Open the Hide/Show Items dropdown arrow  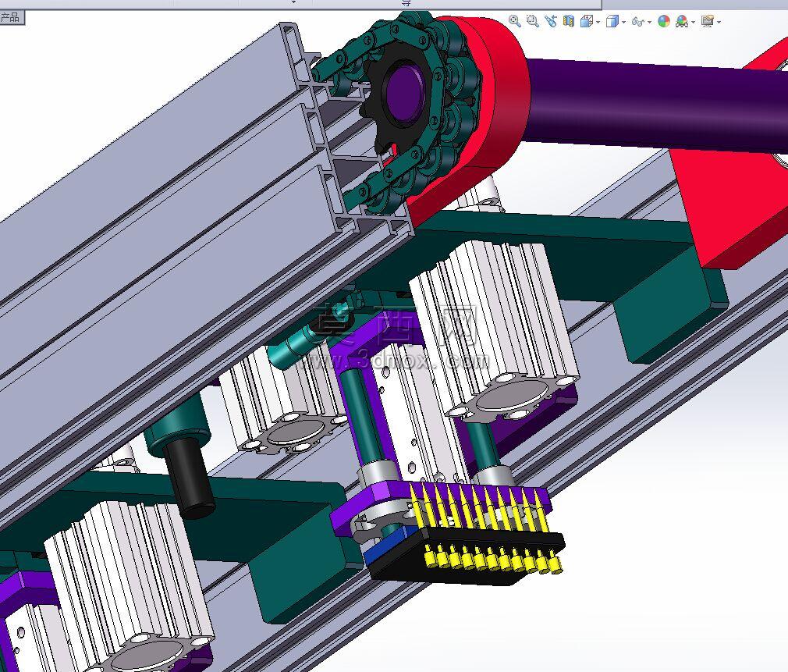click(650, 22)
